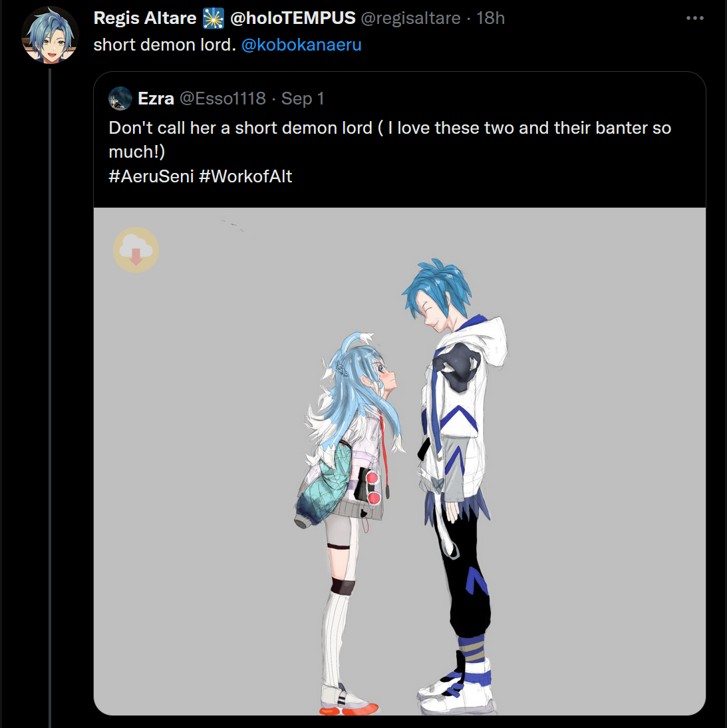Click the cloud download icon on the image
This screenshot has height=728, width=727.
coord(136,250)
